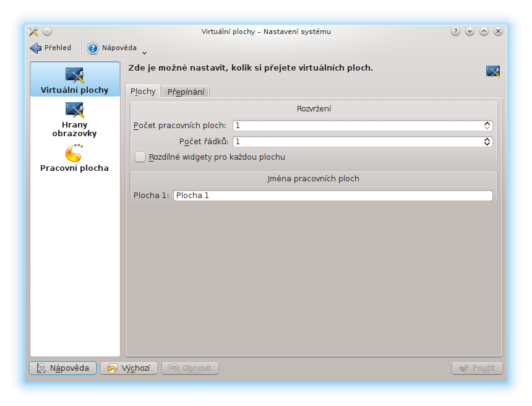Click the blue Nápověda question-mark icon
This screenshot has width=532, height=406.
[x=92, y=48]
